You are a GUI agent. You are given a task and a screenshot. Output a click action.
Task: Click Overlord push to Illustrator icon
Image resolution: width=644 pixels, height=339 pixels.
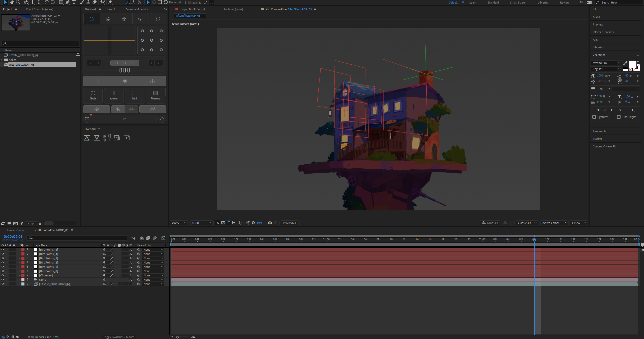click(87, 138)
